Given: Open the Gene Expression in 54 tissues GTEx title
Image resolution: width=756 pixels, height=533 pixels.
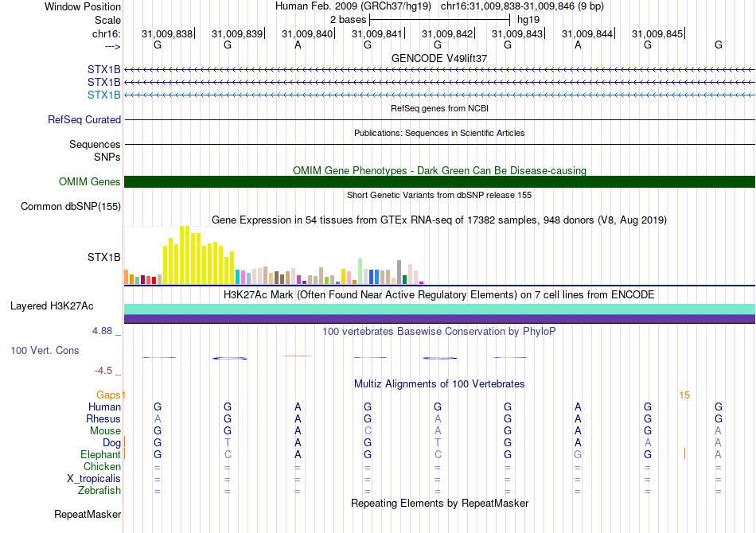Looking at the screenshot, I should (x=439, y=220).
